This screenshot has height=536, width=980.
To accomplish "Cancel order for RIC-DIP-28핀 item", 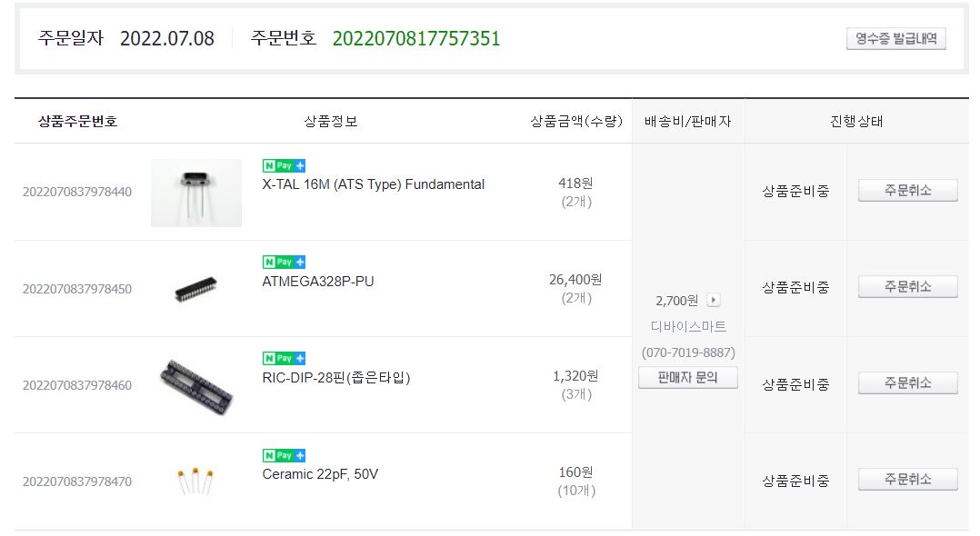I will point(907,383).
